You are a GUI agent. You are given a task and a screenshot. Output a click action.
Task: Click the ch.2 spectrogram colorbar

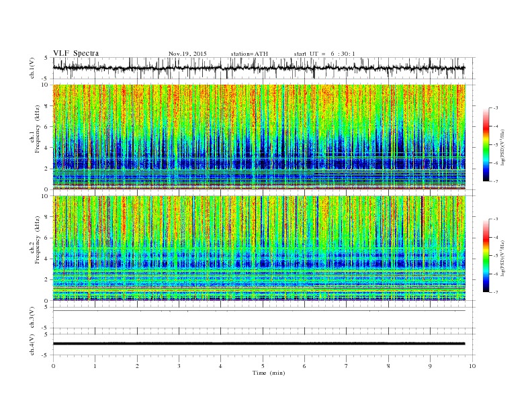pyautogui.click(x=486, y=256)
